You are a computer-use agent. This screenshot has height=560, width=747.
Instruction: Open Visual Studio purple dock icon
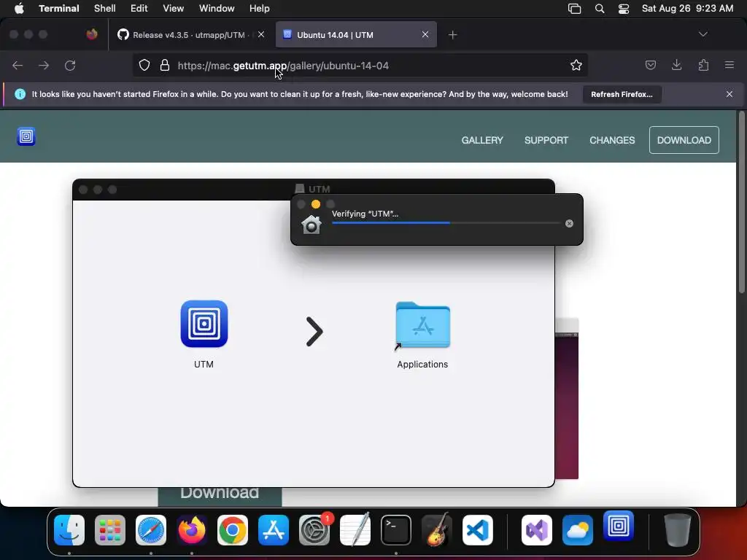(x=537, y=530)
